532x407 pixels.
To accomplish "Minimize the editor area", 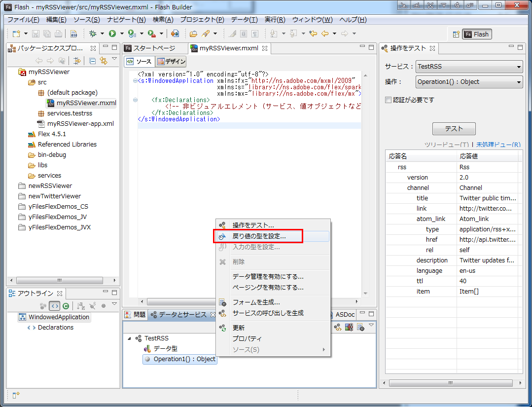I will (362, 46).
